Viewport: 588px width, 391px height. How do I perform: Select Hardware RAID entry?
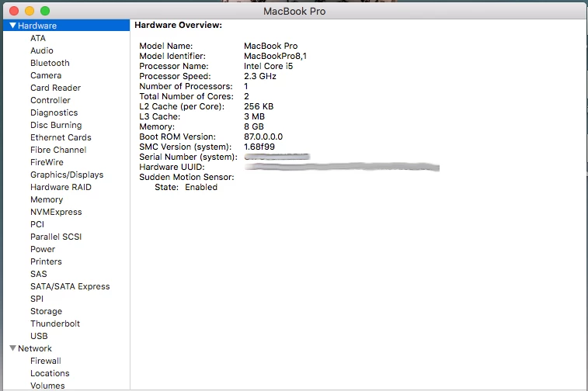coord(61,187)
